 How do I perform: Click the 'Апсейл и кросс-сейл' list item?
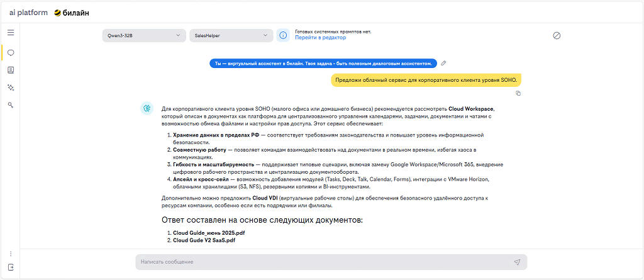pyautogui.click(x=199, y=179)
